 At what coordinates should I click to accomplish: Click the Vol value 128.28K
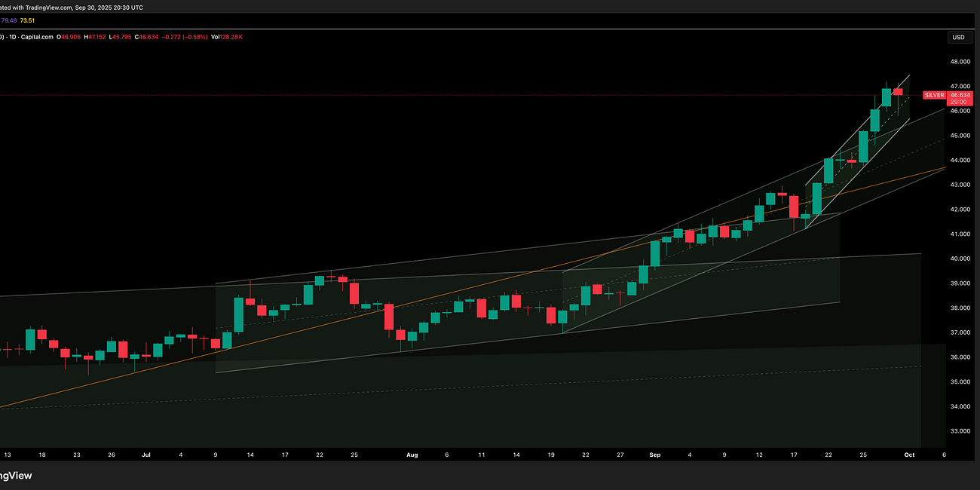click(x=228, y=36)
